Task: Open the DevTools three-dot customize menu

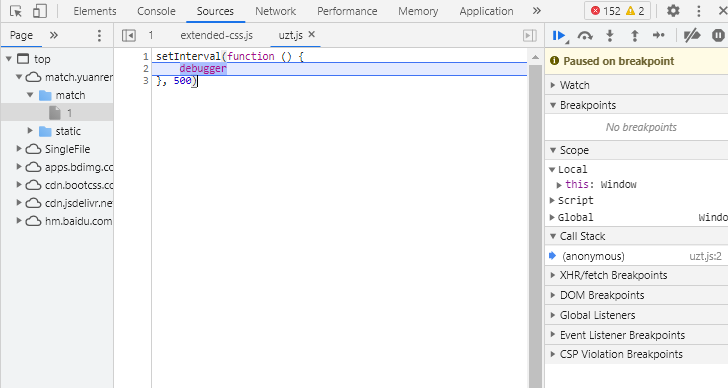Action: point(698,11)
